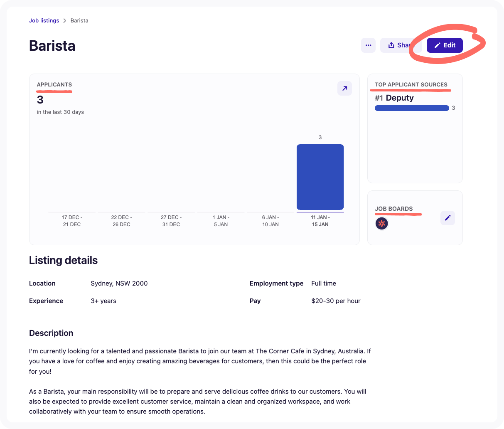The width and height of the screenshot is (504, 429).
Task: Open job boards editing via the pencil icon
Action: 447,218
